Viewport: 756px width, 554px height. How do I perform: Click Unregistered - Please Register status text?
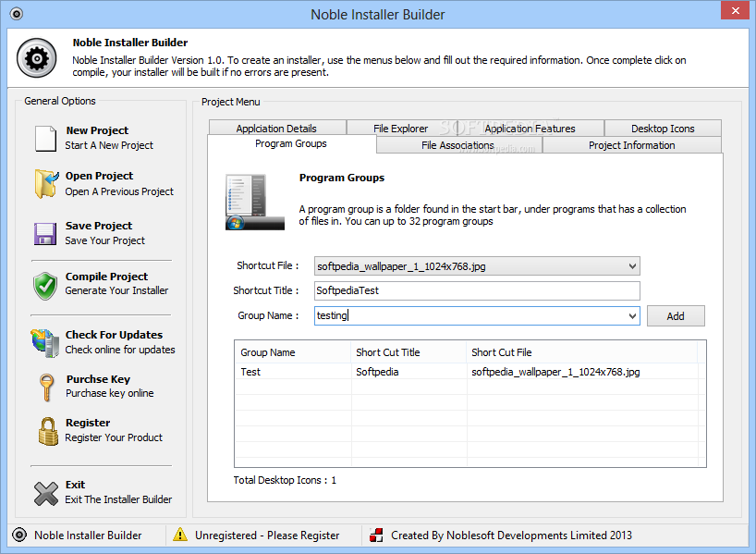click(x=267, y=536)
